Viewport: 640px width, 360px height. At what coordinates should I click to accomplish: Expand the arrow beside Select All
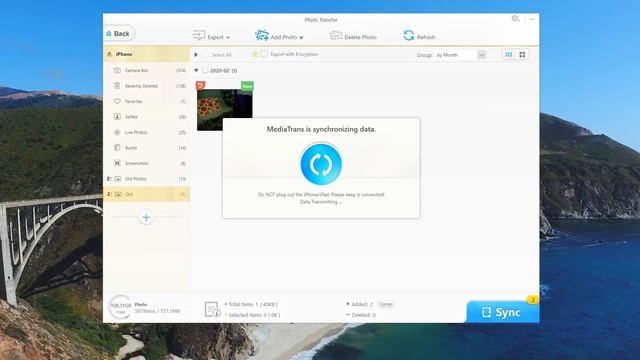[196, 55]
